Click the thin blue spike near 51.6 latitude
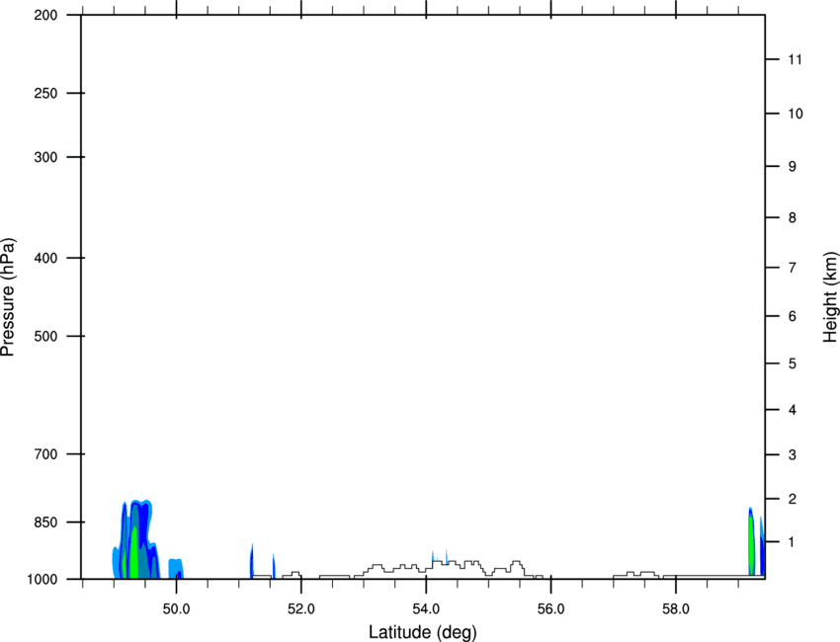The height and width of the screenshot is (642, 840). tap(274, 567)
